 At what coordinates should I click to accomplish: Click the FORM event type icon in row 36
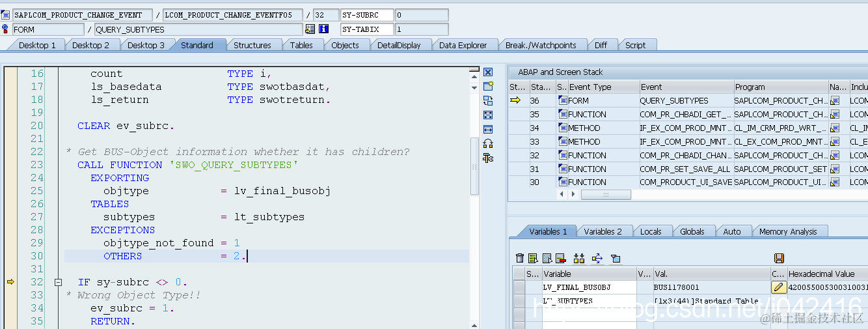point(562,100)
